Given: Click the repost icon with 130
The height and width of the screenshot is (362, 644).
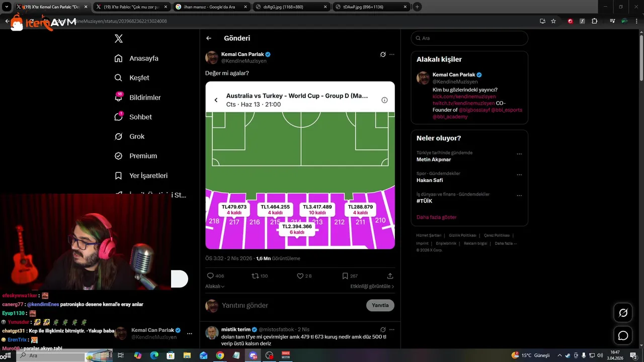Looking at the screenshot, I should [x=260, y=276].
